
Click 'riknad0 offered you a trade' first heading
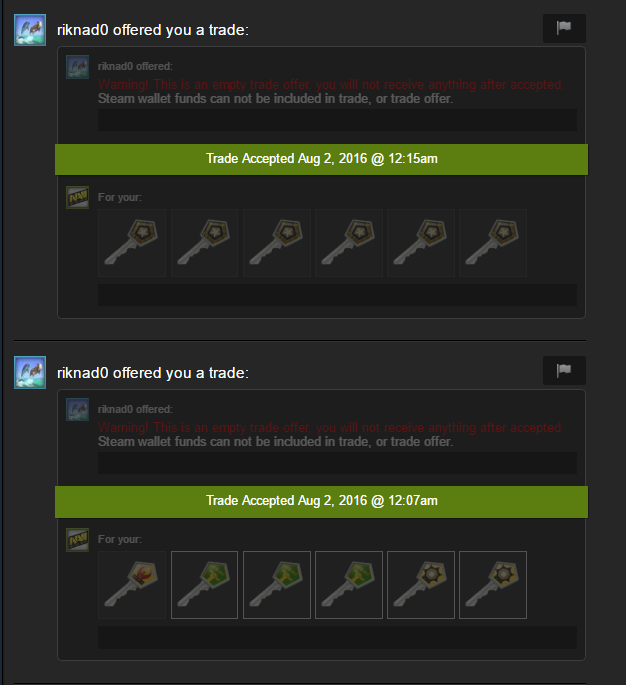pyautogui.click(x=152, y=30)
